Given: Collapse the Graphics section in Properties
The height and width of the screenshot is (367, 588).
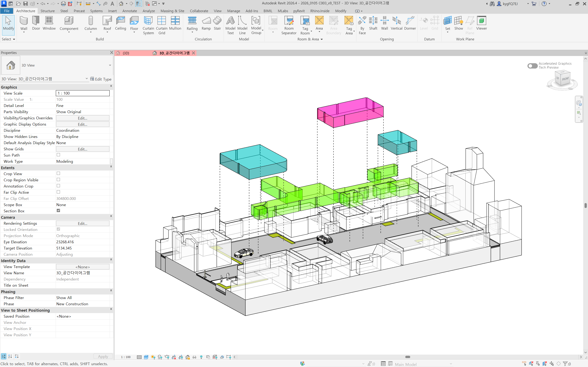Looking at the screenshot, I should (111, 86).
